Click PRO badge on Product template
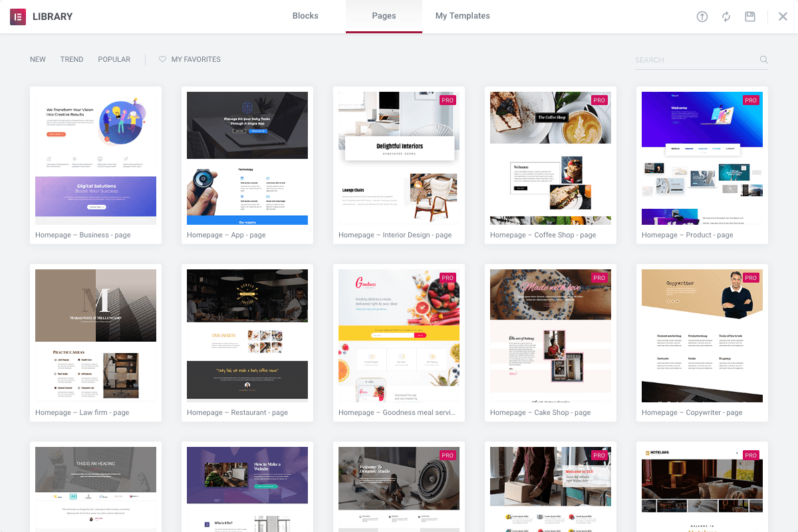 (751, 100)
